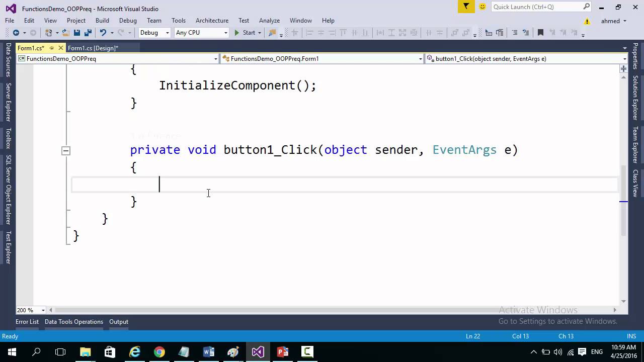Close the Form1.cs* tab
The width and height of the screenshot is (644, 362).
61,48
